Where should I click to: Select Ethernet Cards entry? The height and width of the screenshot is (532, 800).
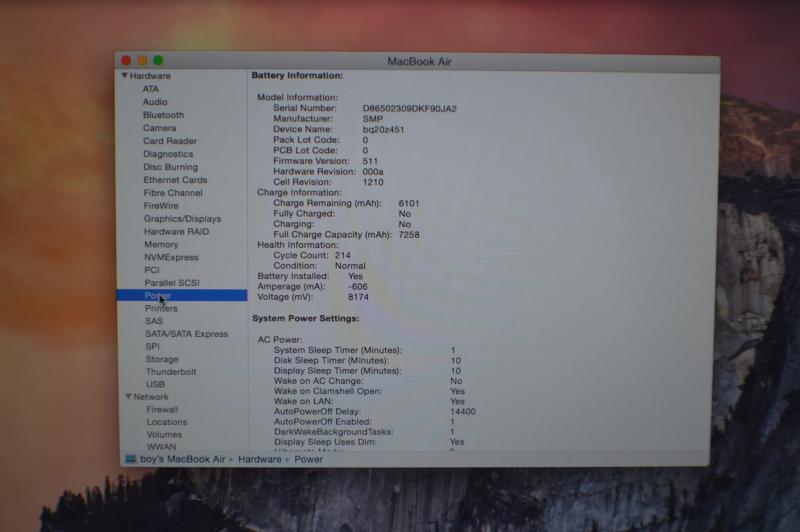(x=175, y=180)
